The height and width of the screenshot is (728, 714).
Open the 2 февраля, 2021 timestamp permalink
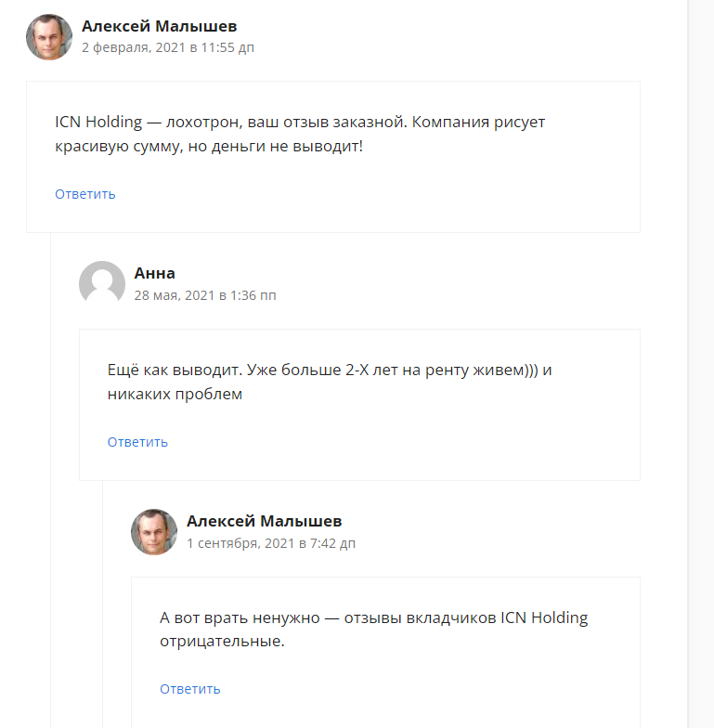point(167,47)
